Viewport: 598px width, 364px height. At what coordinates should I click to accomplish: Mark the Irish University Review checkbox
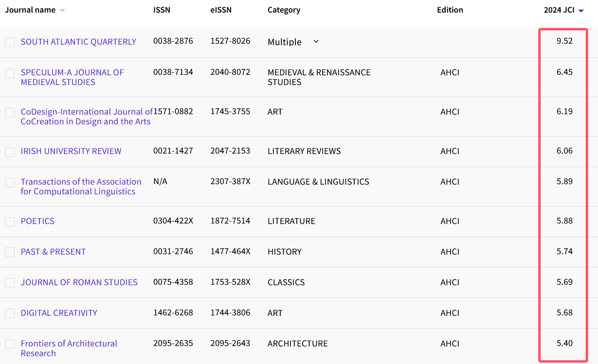(x=10, y=152)
